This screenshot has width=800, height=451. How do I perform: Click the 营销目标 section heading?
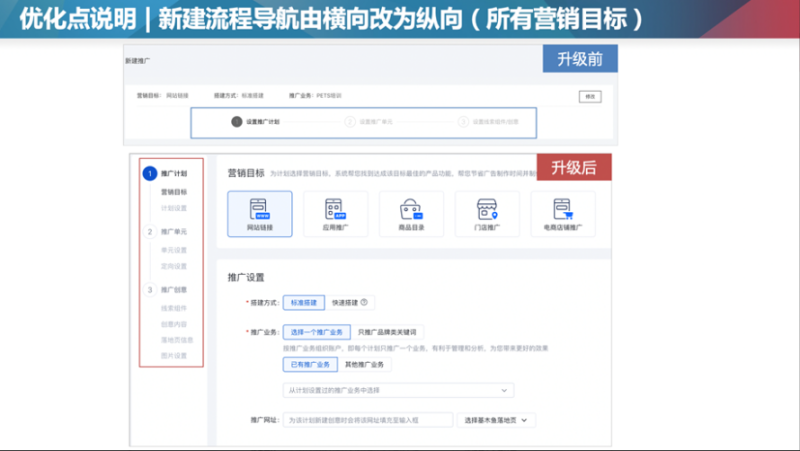tap(246, 173)
